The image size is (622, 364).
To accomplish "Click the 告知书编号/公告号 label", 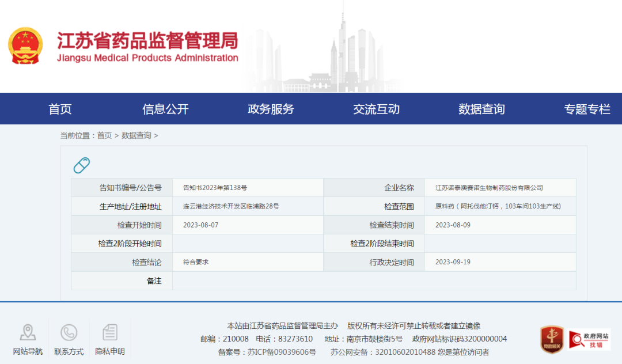I will click(x=131, y=188).
